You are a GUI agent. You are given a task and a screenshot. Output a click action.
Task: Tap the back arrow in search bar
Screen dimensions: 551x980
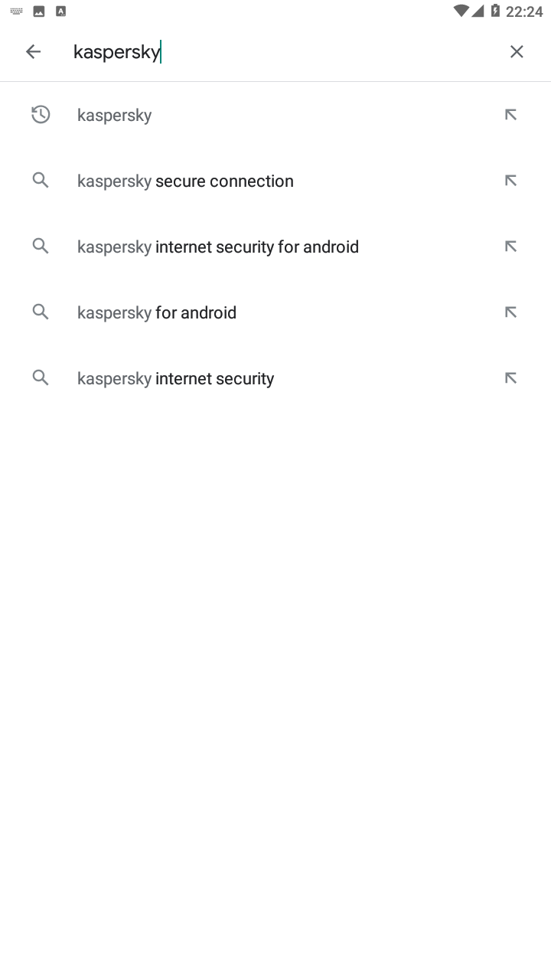(33, 51)
